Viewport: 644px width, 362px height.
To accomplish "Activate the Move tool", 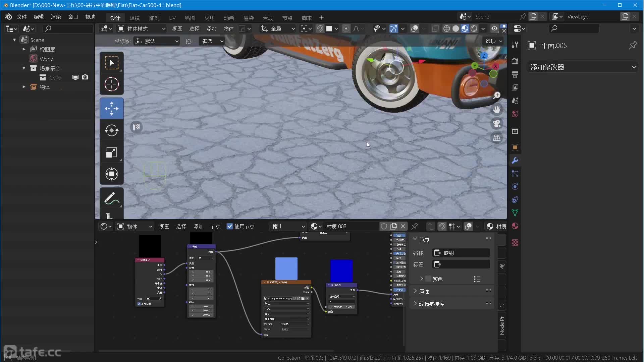I will (112, 109).
